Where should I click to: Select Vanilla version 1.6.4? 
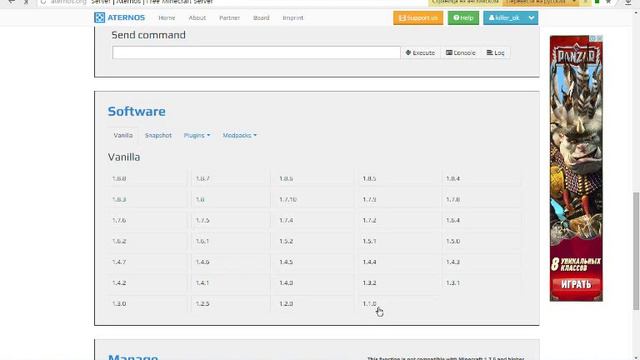[481, 220]
